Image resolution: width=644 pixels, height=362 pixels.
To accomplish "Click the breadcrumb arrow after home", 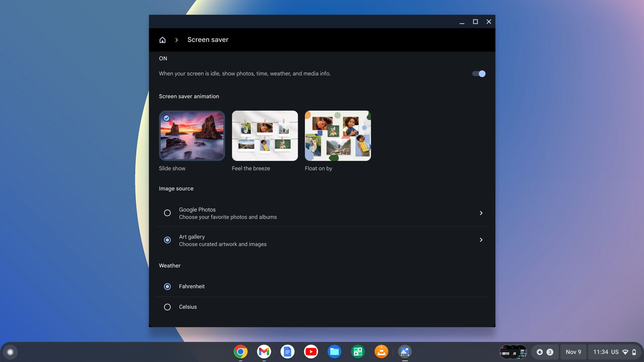I will point(176,40).
